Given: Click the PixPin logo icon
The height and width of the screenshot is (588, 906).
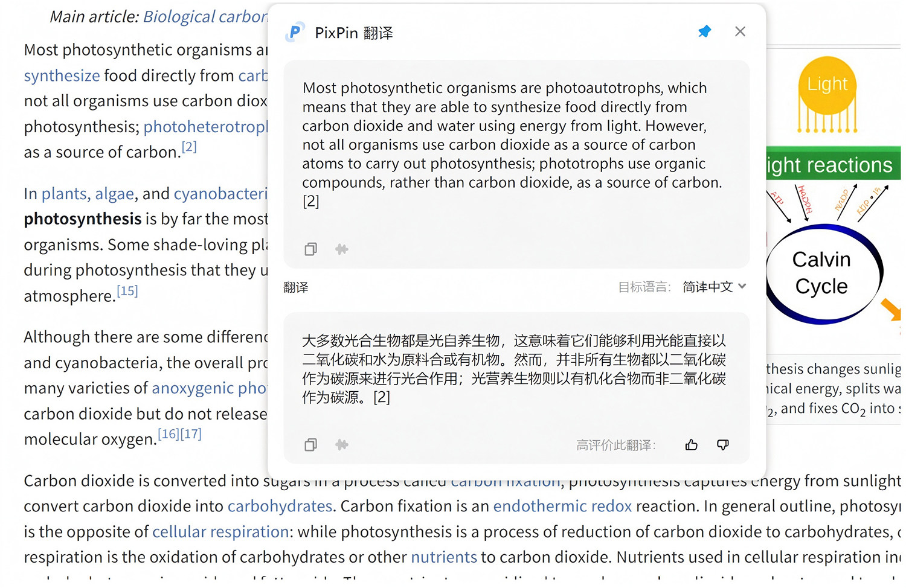Looking at the screenshot, I should pyautogui.click(x=295, y=32).
